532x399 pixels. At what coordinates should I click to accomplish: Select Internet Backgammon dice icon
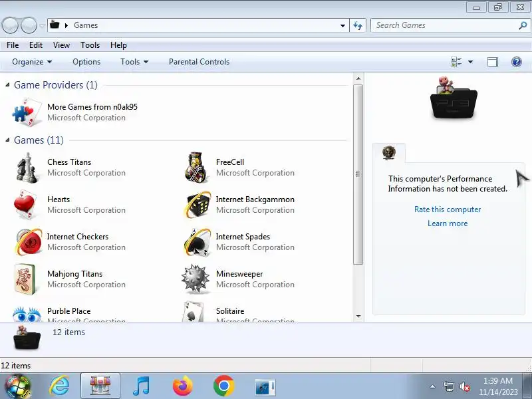197,205
